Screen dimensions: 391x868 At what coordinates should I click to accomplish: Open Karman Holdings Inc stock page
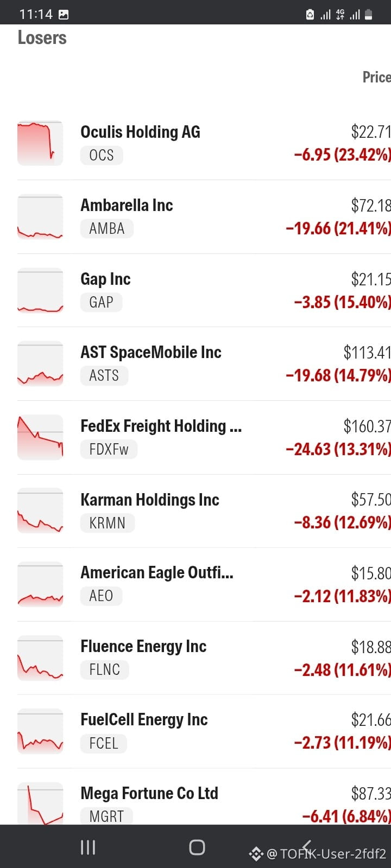[x=204, y=511]
